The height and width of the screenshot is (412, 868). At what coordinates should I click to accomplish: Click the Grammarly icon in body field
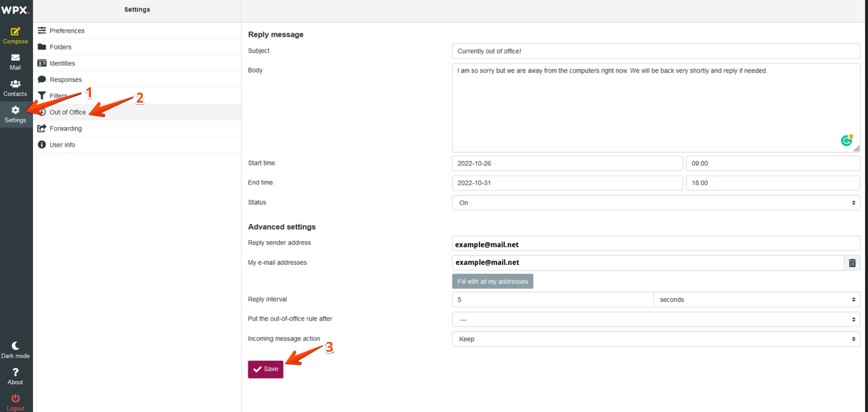pos(846,141)
